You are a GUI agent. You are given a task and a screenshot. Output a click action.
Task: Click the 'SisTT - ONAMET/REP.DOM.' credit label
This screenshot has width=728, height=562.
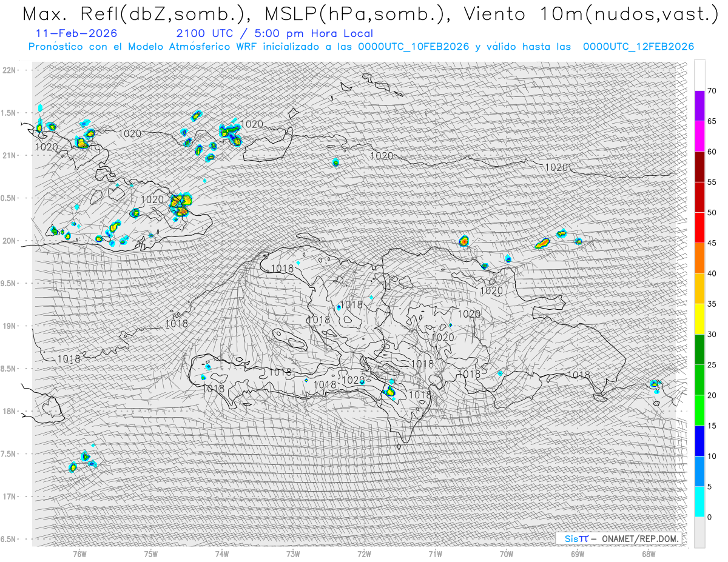pos(618,538)
